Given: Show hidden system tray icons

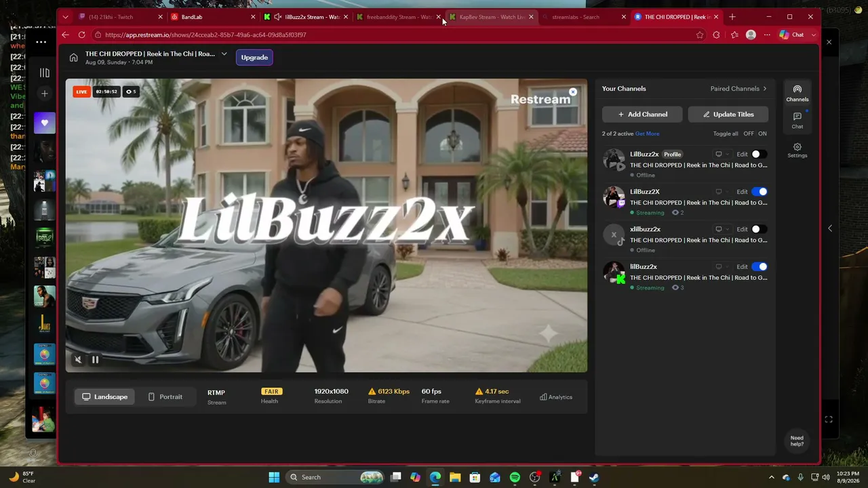Looking at the screenshot, I should point(771,477).
